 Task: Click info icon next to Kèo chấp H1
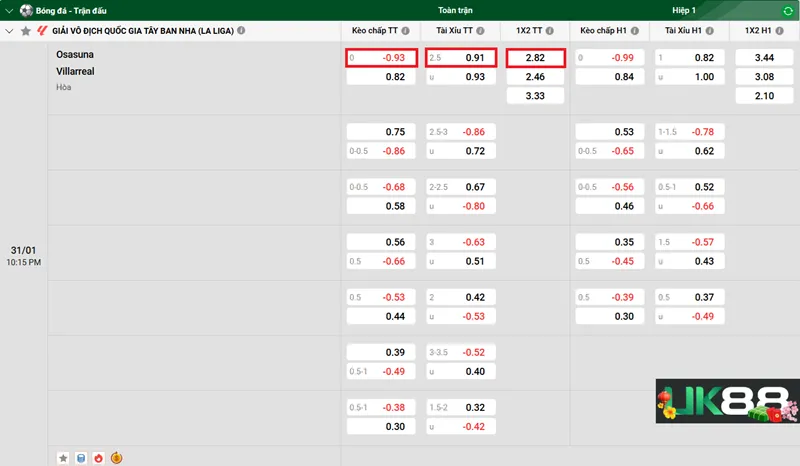(634, 31)
